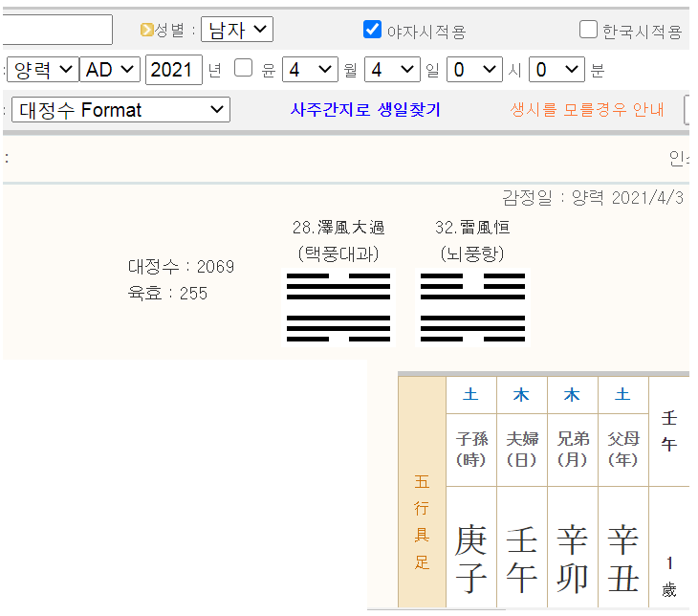Expand the AD era dropdown
The image size is (698, 616).
click(x=111, y=70)
